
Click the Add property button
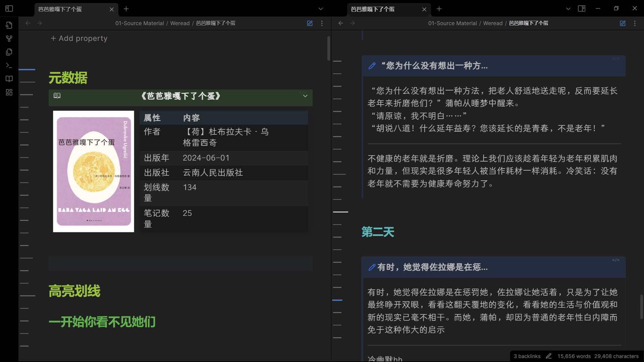pyautogui.click(x=79, y=39)
